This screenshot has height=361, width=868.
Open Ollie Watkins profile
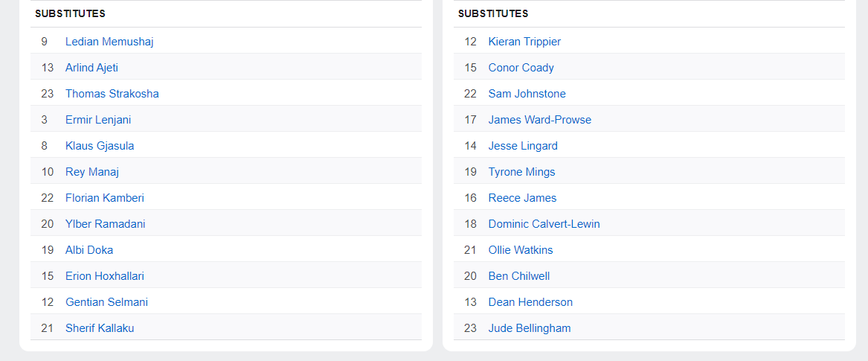[x=521, y=250]
